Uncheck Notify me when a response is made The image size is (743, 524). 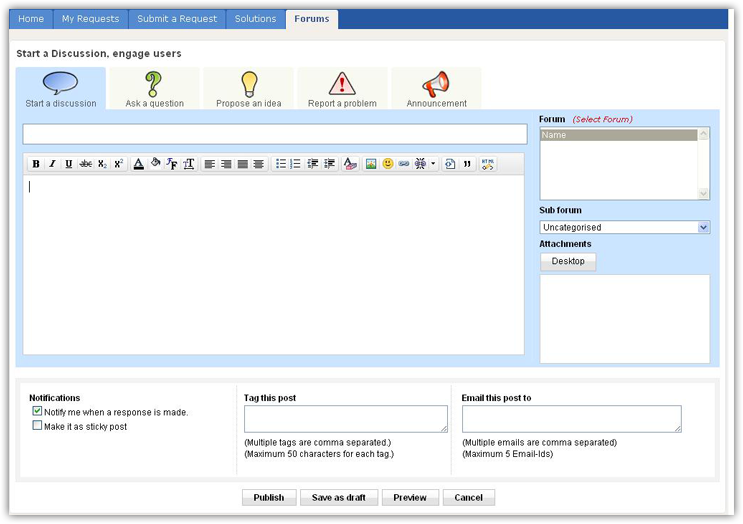coord(37,411)
